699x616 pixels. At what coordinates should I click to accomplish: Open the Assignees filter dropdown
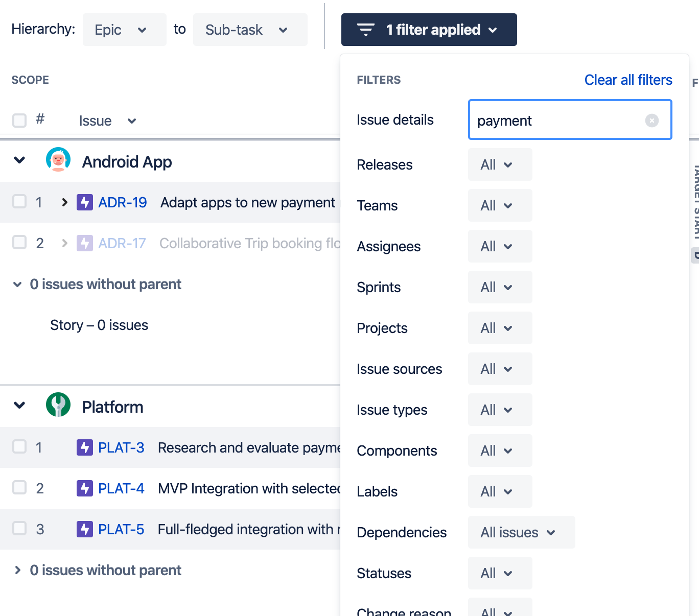click(x=500, y=246)
